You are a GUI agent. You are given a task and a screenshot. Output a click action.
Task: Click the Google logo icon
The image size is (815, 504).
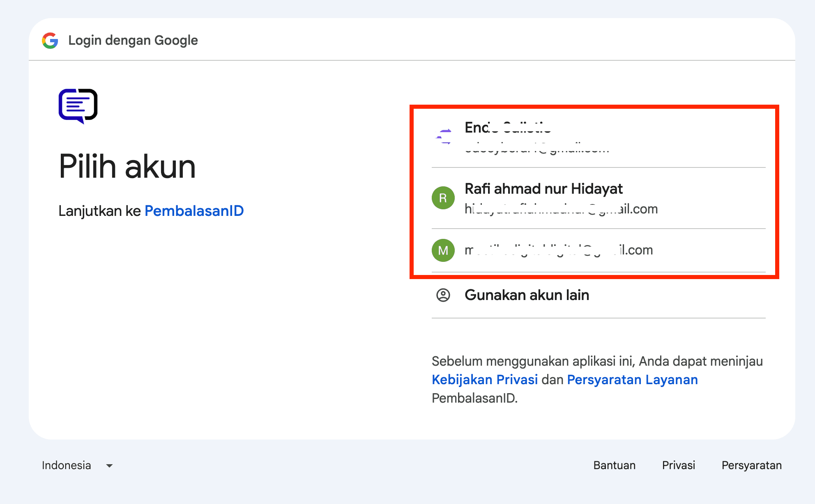pos(50,41)
